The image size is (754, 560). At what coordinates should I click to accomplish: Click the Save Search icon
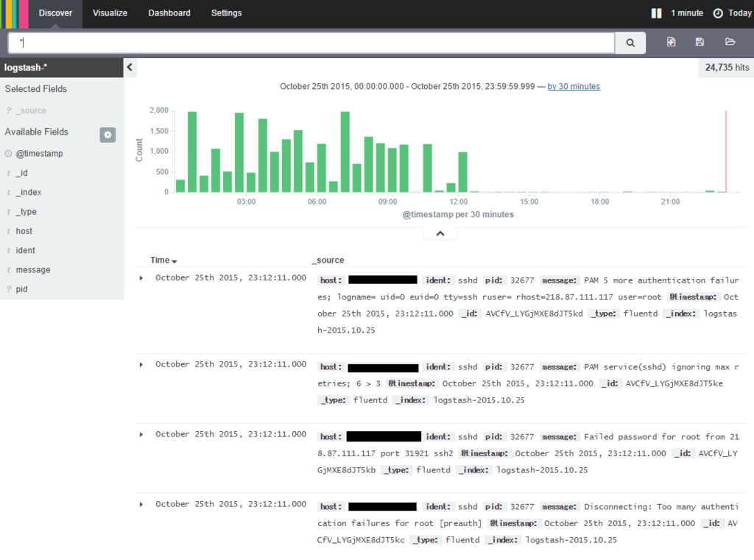pyautogui.click(x=700, y=42)
